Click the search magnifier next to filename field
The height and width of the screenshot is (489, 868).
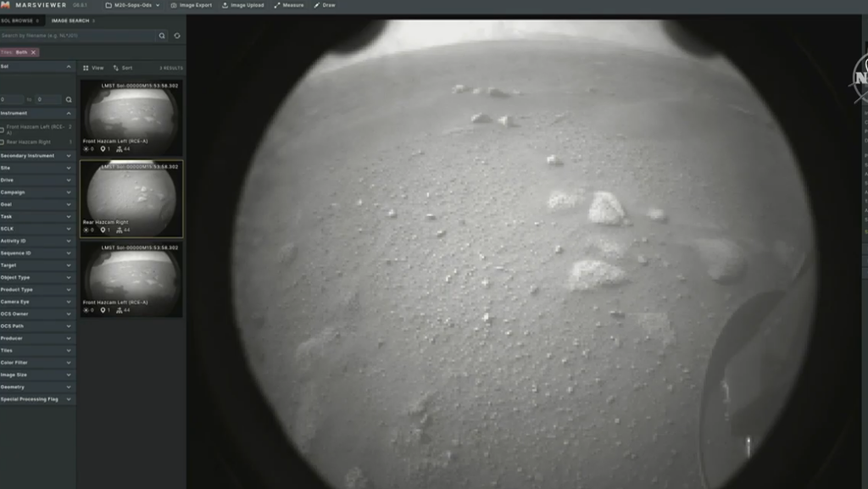pos(162,36)
